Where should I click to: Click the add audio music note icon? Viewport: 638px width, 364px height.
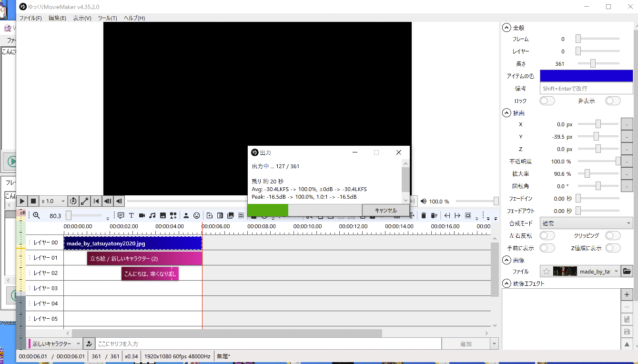(x=152, y=215)
